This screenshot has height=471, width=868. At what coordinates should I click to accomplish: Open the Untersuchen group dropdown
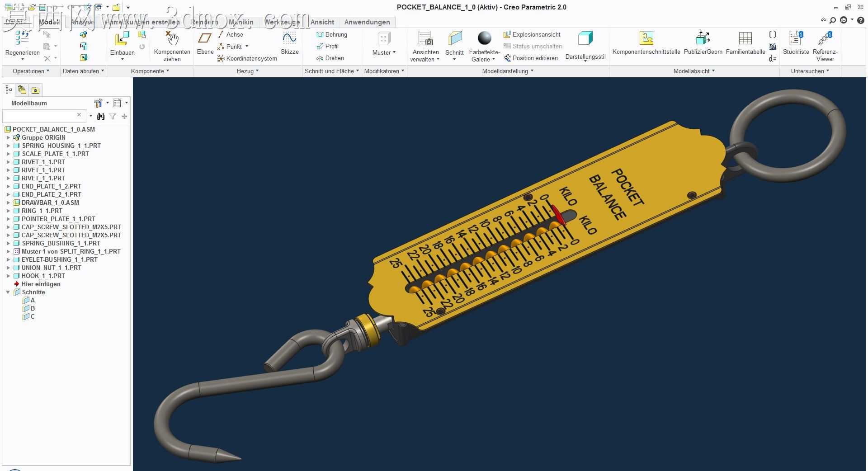(810, 71)
